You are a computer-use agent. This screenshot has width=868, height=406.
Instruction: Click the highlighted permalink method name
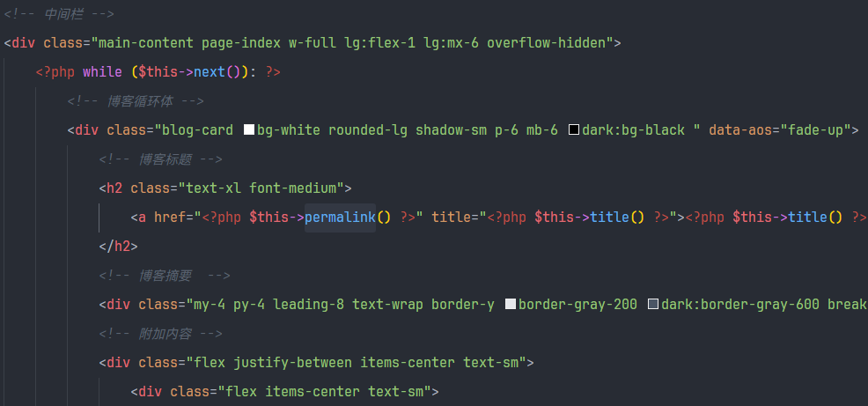pyautogui.click(x=341, y=218)
